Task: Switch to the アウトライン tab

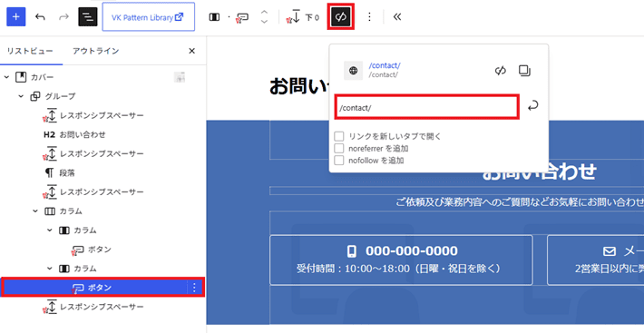Action: click(x=96, y=51)
